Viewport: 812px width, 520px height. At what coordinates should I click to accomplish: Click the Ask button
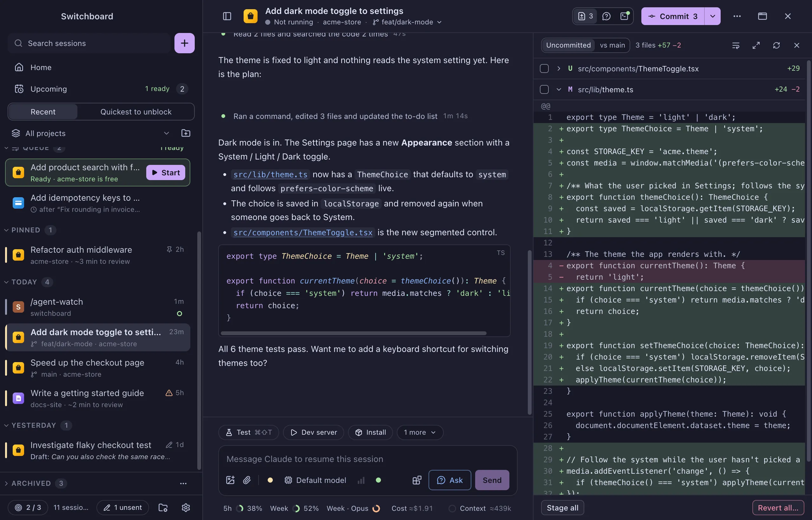pos(449,480)
